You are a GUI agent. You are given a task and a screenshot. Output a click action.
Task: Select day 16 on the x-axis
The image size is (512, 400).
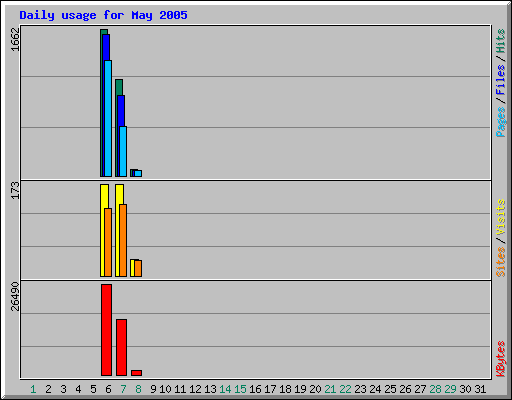pyautogui.click(x=255, y=389)
